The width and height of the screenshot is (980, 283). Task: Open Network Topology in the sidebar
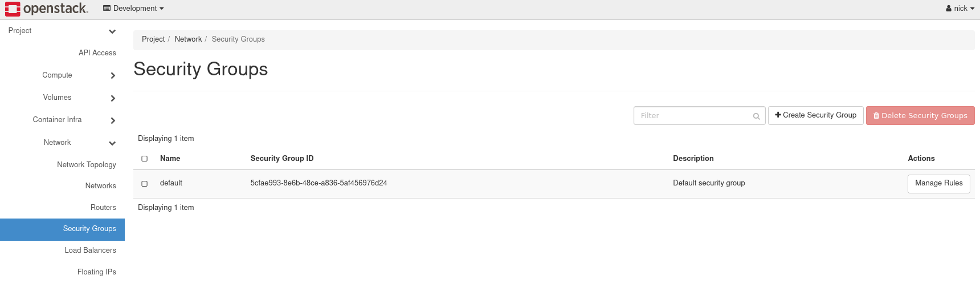click(x=87, y=165)
